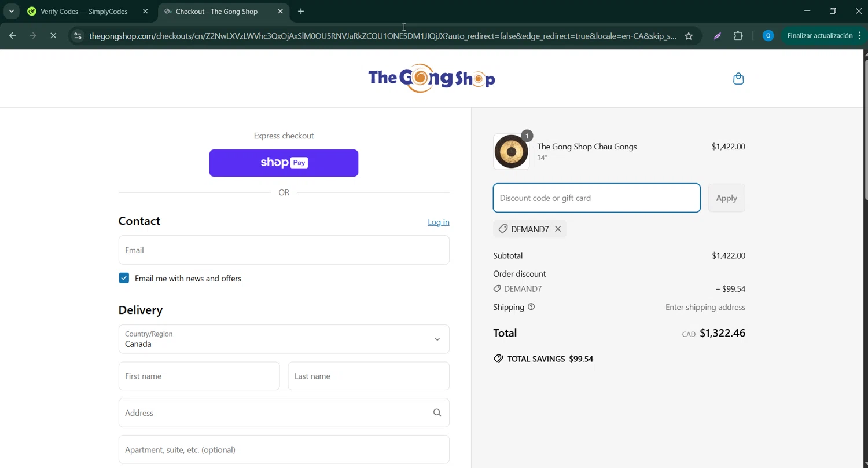Focus the Email input field

[284, 250]
